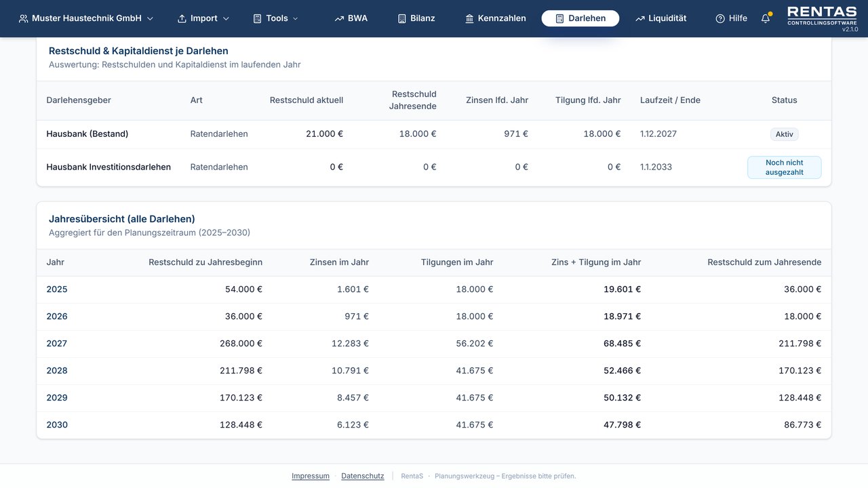This screenshot has height=488, width=868.
Task: Click the year 2030 row label
Action: pyautogui.click(x=57, y=425)
